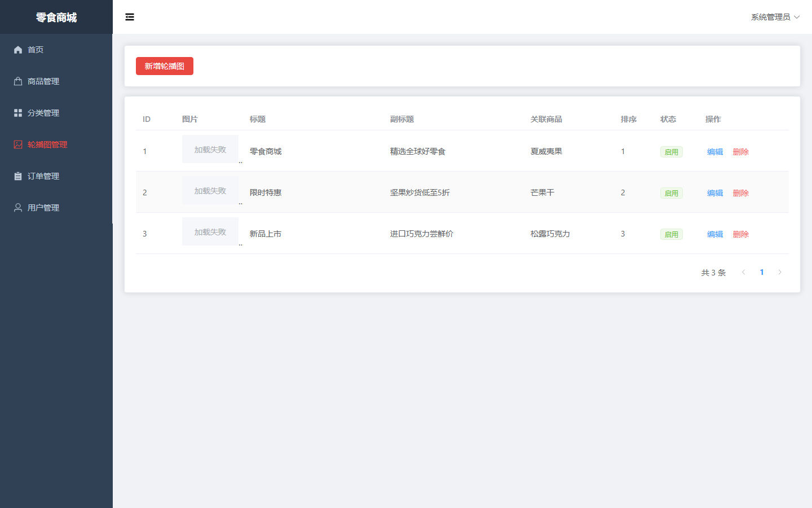Click the linked product 松露巧克力

click(x=550, y=234)
